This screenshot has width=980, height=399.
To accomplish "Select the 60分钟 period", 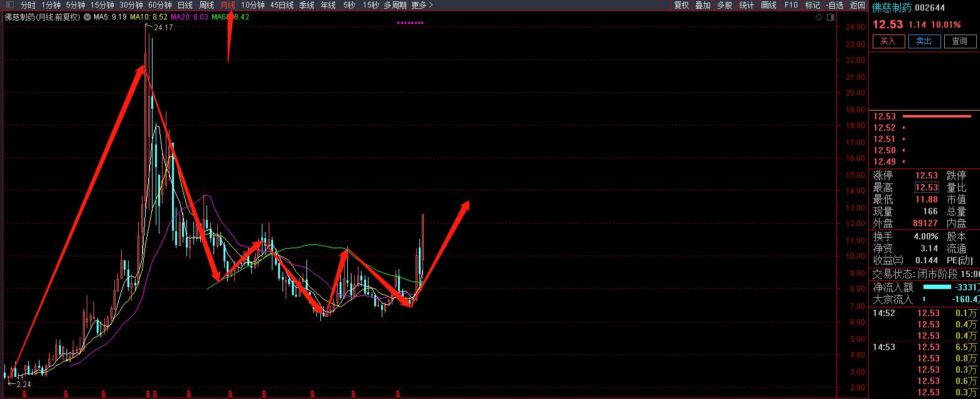I will (160, 5).
